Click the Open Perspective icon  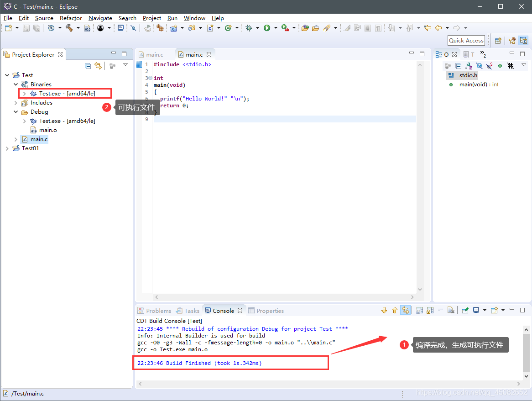[498, 41]
